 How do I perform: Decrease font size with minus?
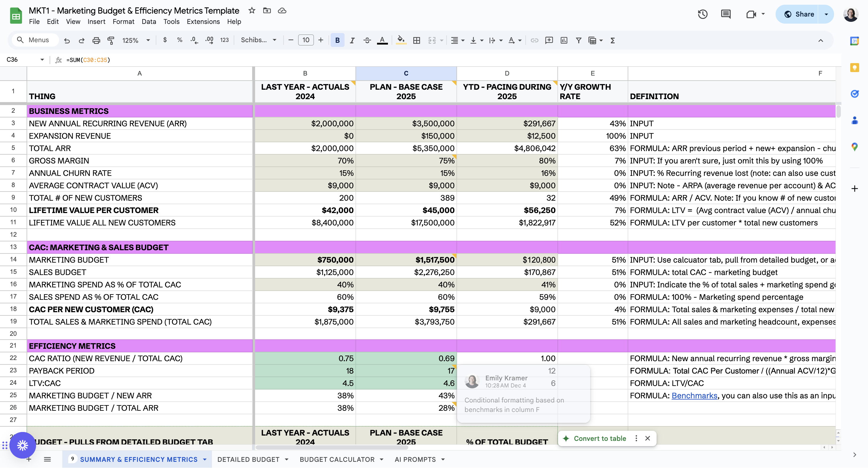click(x=291, y=40)
